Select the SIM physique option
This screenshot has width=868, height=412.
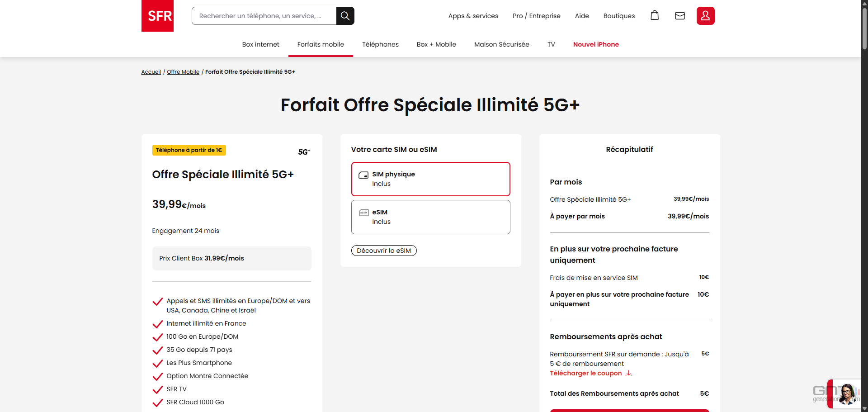tap(430, 179)
